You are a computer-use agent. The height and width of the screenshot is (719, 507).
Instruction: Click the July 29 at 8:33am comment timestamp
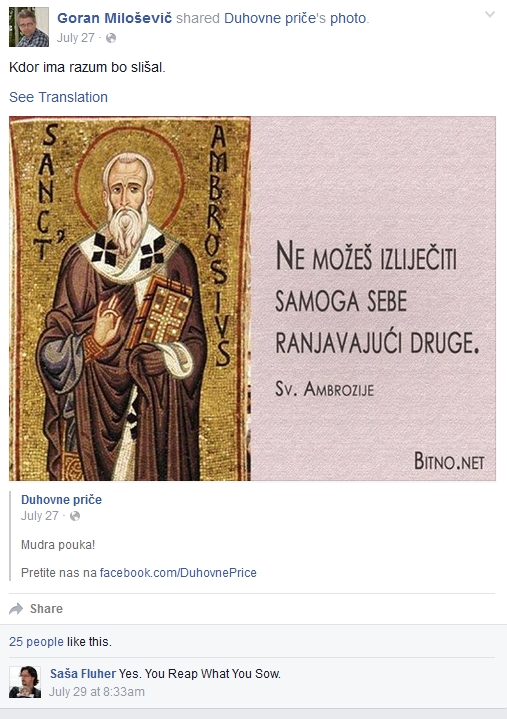pyautogui.click(x=97, y=691)
